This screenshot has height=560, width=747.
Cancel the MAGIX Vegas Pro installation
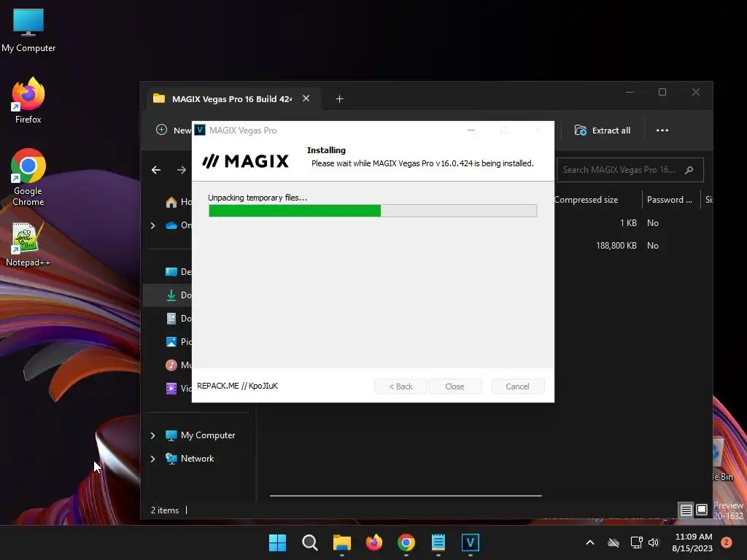tap(517, 386)
